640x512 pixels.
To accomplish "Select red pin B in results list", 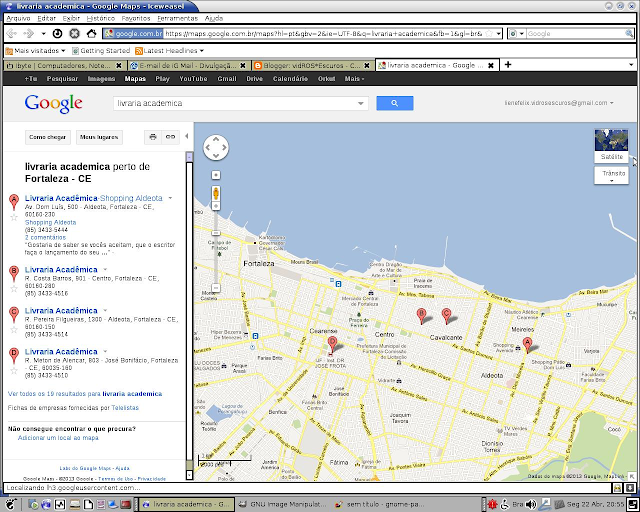I will (x=14, y=274).
